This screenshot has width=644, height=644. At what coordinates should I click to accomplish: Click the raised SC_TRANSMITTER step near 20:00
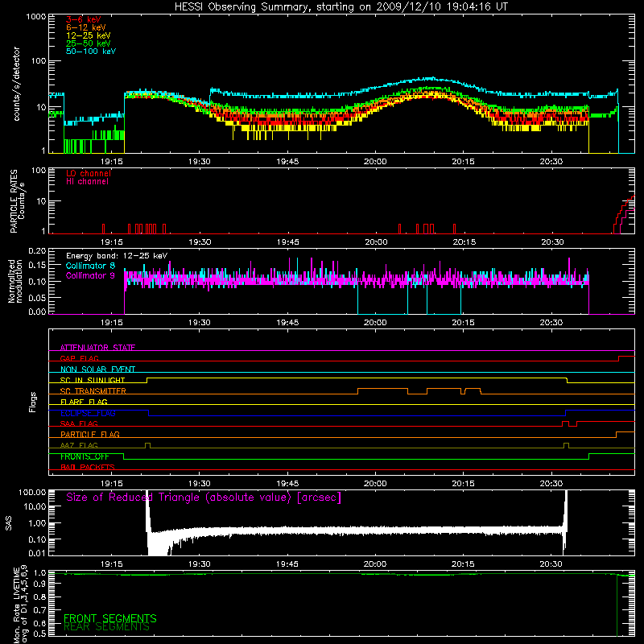click(383, 389)
